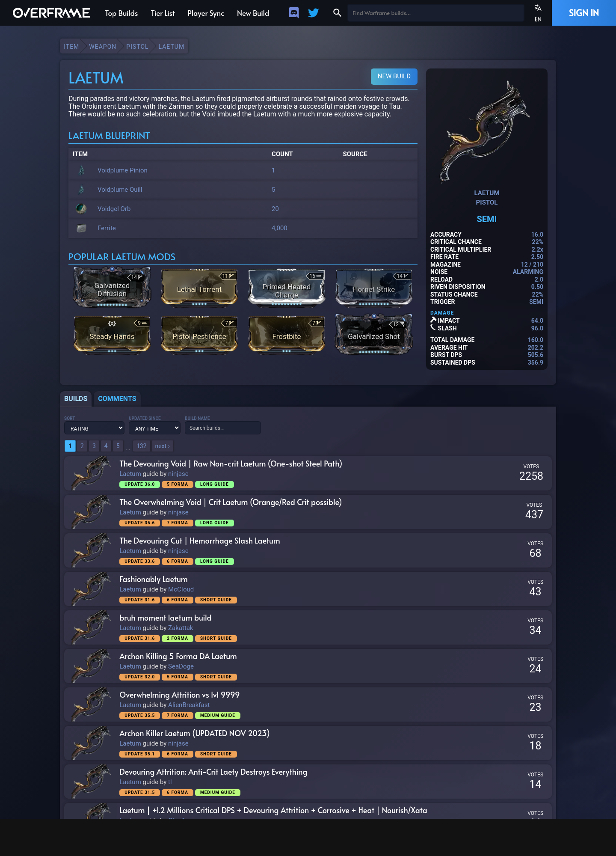Click the current page 1 button
Image resolution: width=616 pixels, height=856 pixels.
point(70,446)
